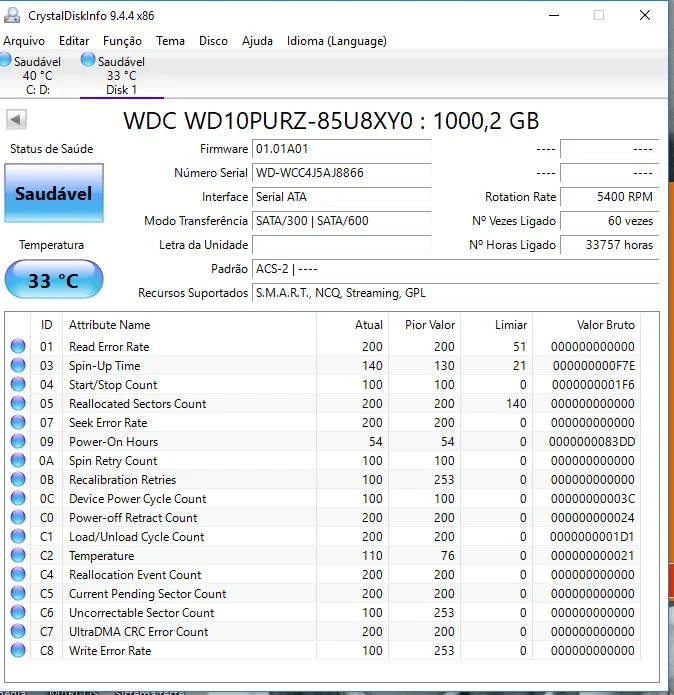The height and width of the screenshot is (695, 674).
Task: Click status orb for UltraDMA CRC Error Count
Action: click(18, 632)
